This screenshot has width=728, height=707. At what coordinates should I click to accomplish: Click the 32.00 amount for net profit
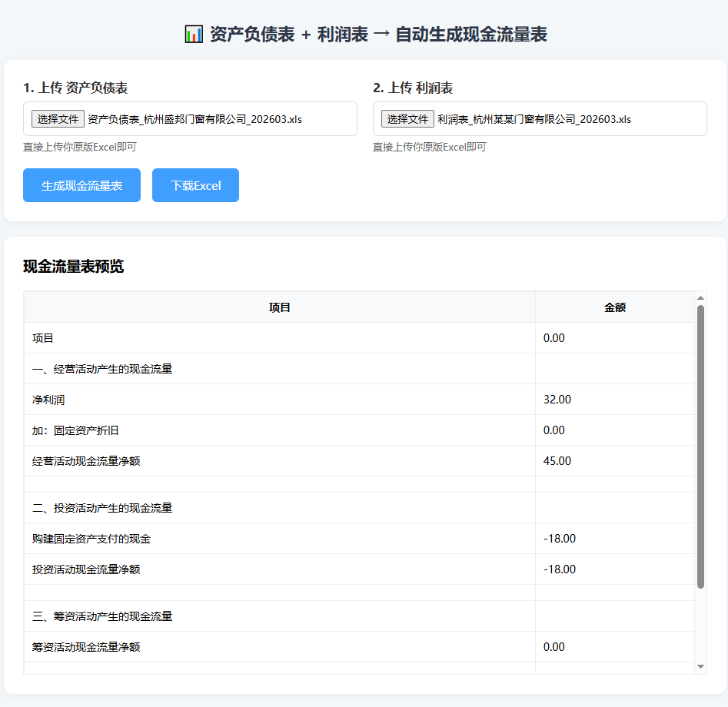point(557,400)
